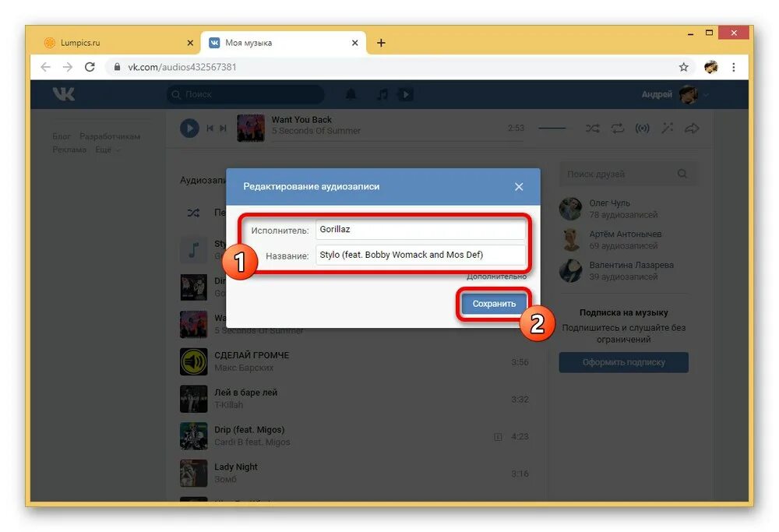
Task: Click the current track cover art thumbnail
Action: 250,129
